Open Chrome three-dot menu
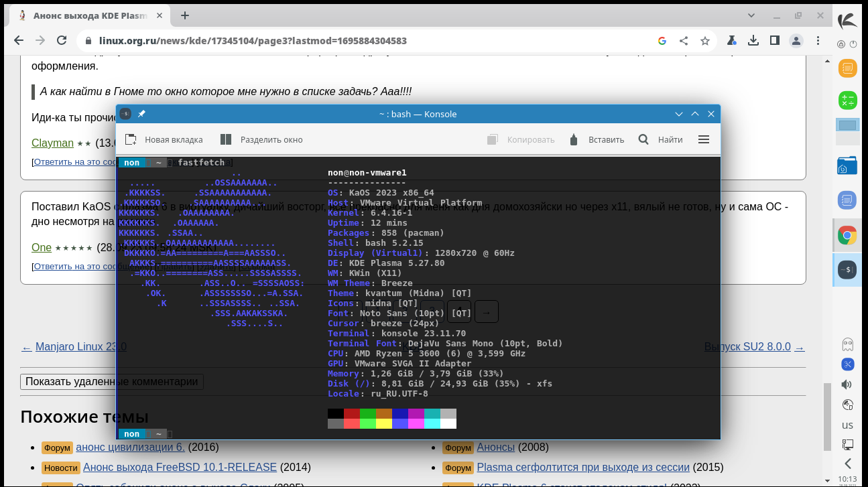 tap(817, 40)
